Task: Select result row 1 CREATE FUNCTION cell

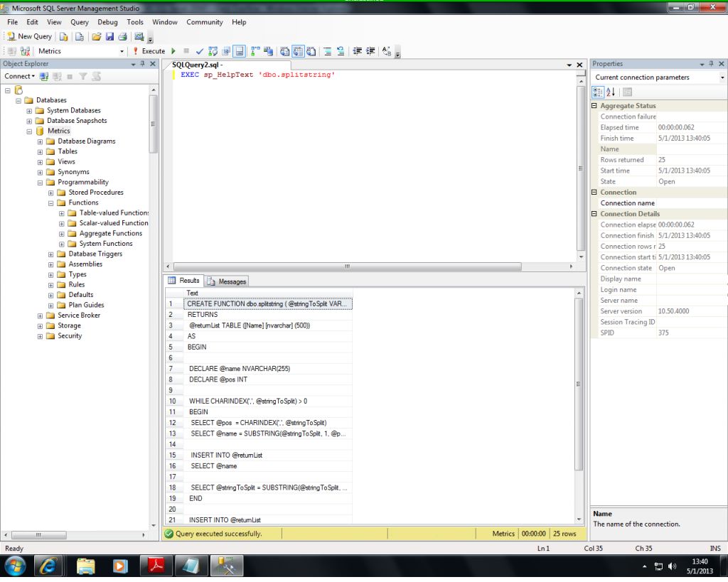Action: point(268,303)
